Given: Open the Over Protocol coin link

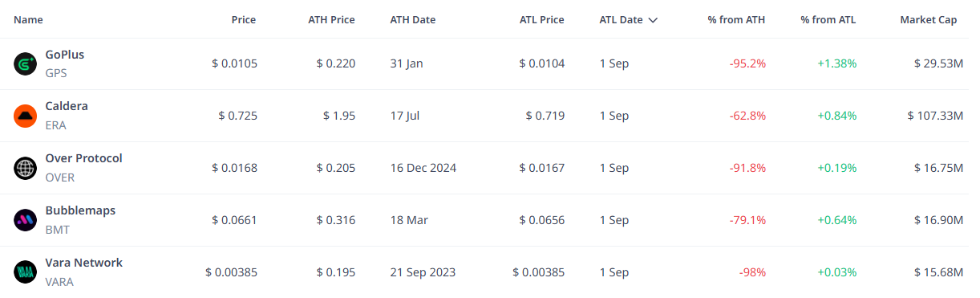Looking at the screenshot, I should (84, 158).
